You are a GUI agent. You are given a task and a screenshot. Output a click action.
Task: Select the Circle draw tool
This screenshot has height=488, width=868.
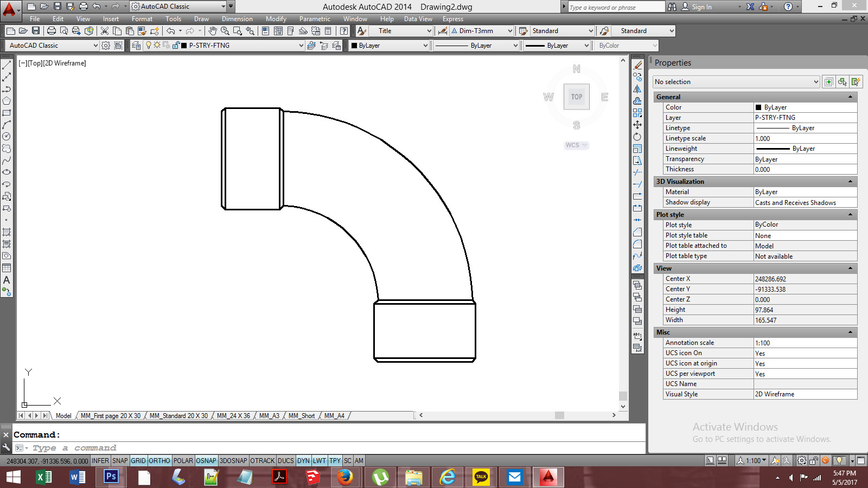tap(7, 137)
